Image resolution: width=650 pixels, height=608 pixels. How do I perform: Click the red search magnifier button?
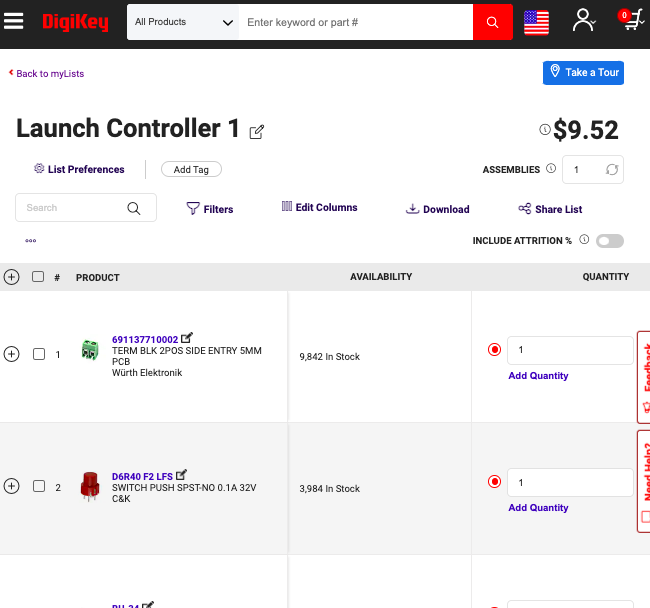492,22
